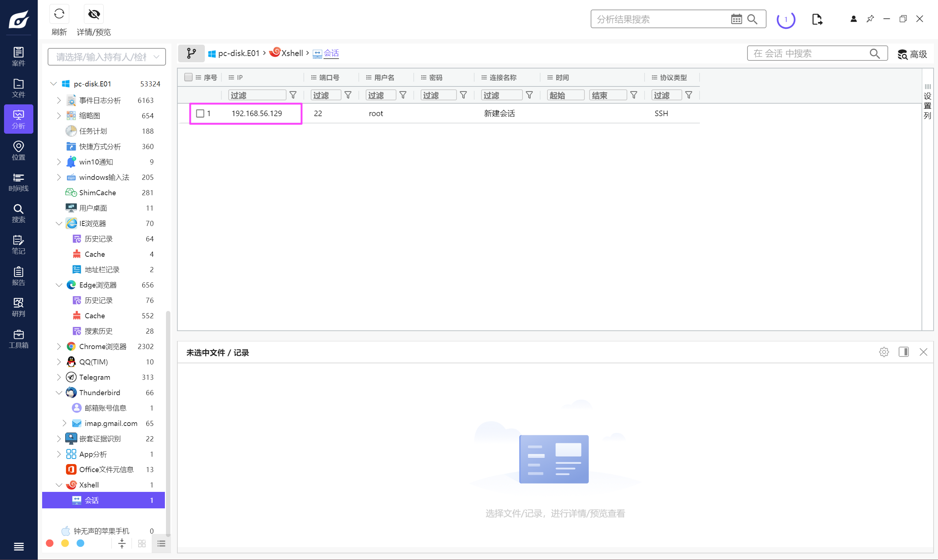Click the export file icon
This screenshot has width=938, height=560.
tap(817, 19)
